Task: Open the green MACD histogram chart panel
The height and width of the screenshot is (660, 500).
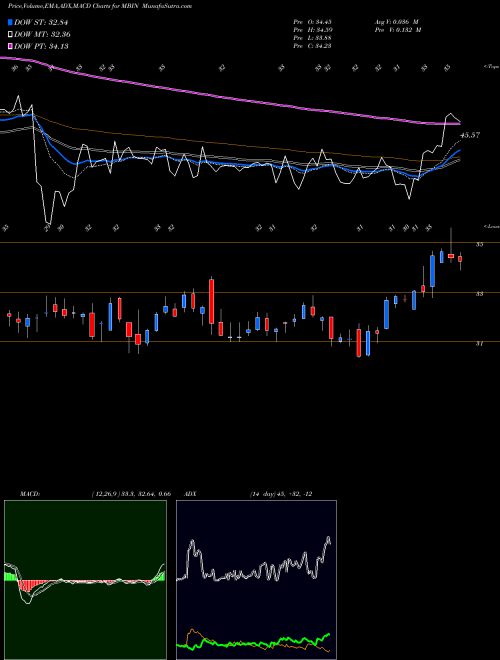Action: pos(85,580)
